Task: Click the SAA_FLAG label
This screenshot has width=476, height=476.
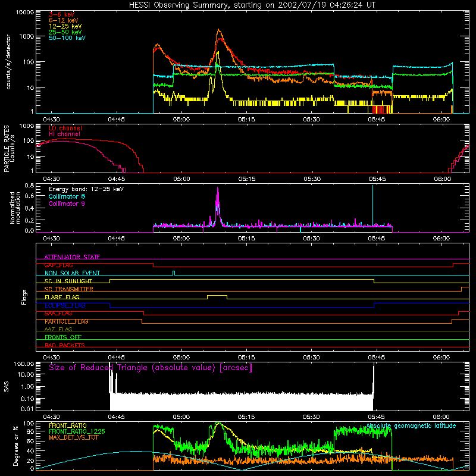Action: tap(58, 313)
